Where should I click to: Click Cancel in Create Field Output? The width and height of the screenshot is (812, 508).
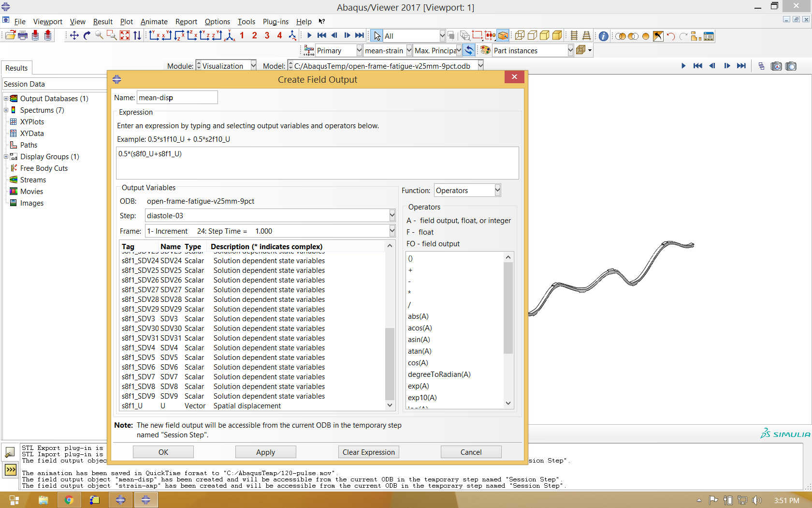[x=471, y=452]
